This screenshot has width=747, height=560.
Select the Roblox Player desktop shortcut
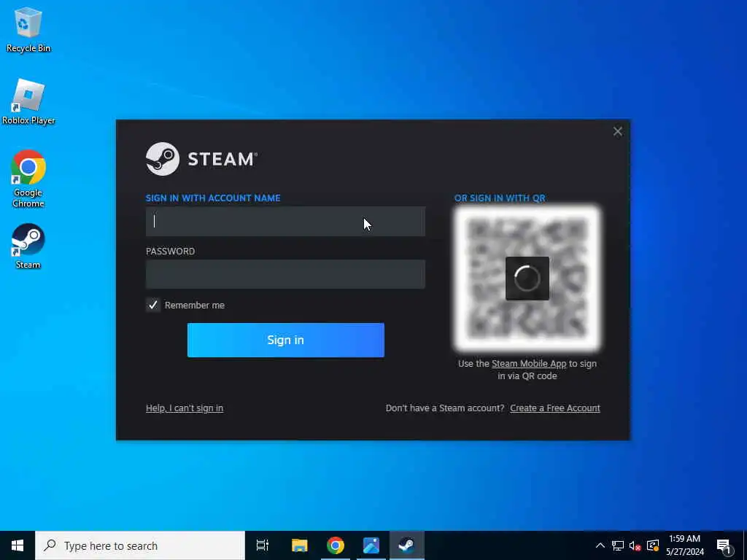click(x=28, y=102)
